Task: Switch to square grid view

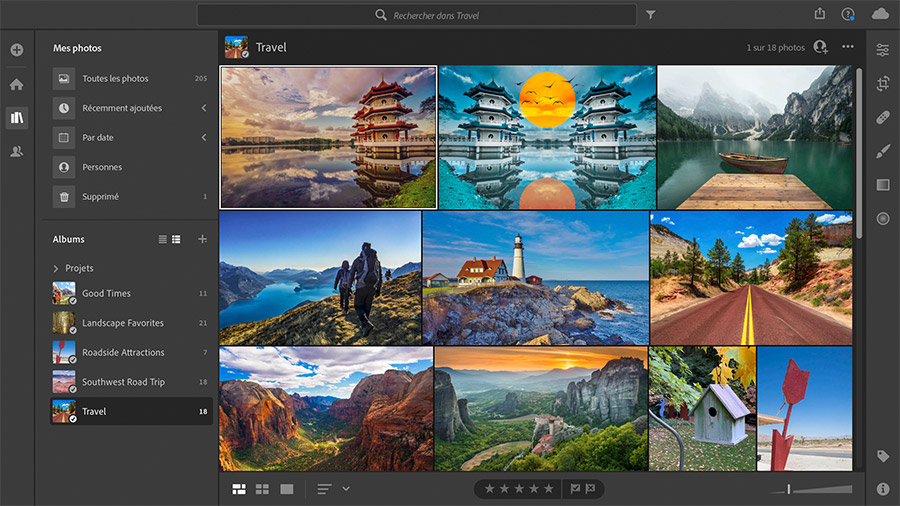Action: pos(262,489)
